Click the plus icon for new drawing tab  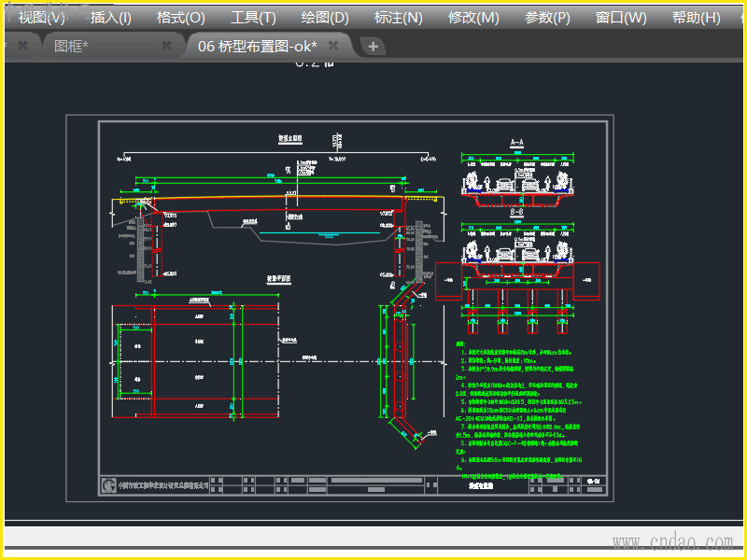point(372,47)
